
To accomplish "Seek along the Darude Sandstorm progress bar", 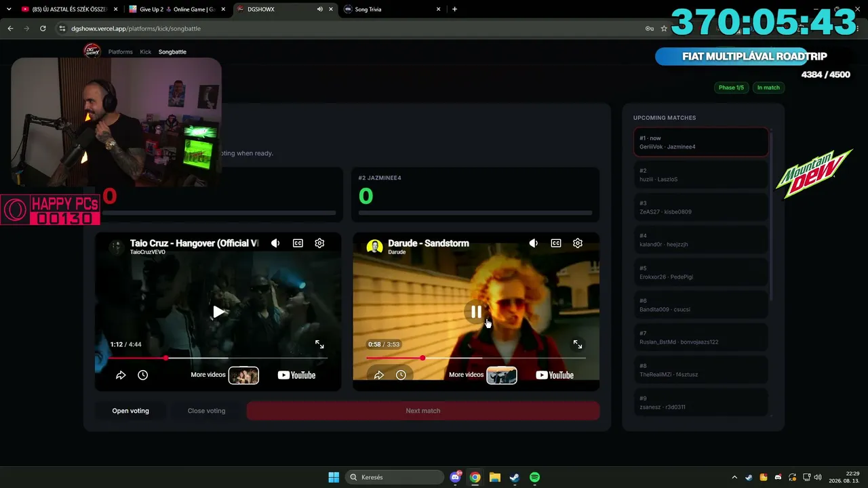I will pyautogui.click(x=476, y=358).
